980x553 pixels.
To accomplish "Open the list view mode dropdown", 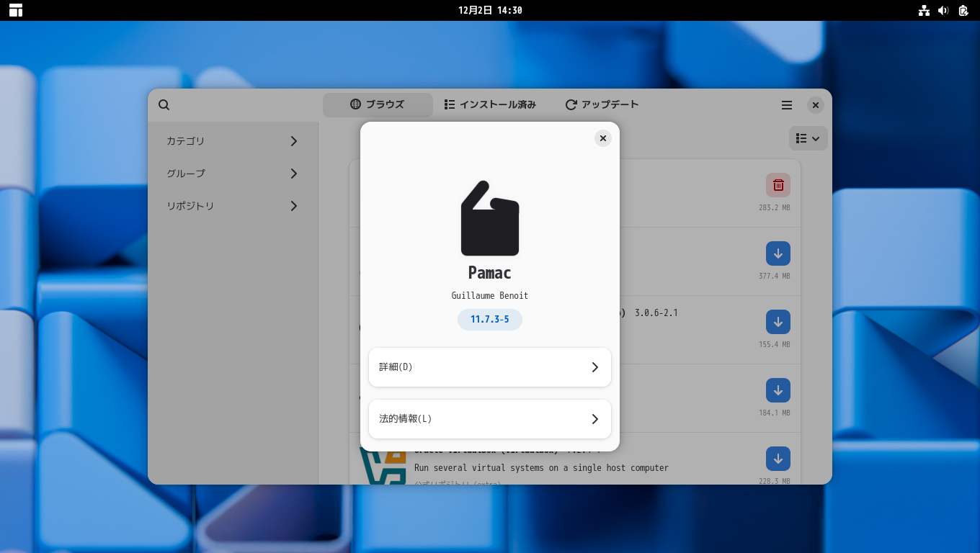I will pos(808,138).
